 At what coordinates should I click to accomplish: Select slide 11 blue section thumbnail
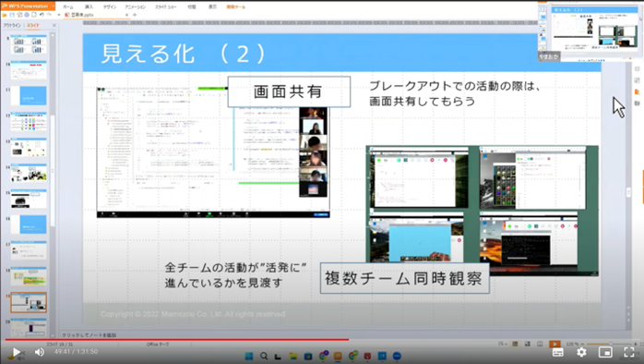(x=29, y=96)
